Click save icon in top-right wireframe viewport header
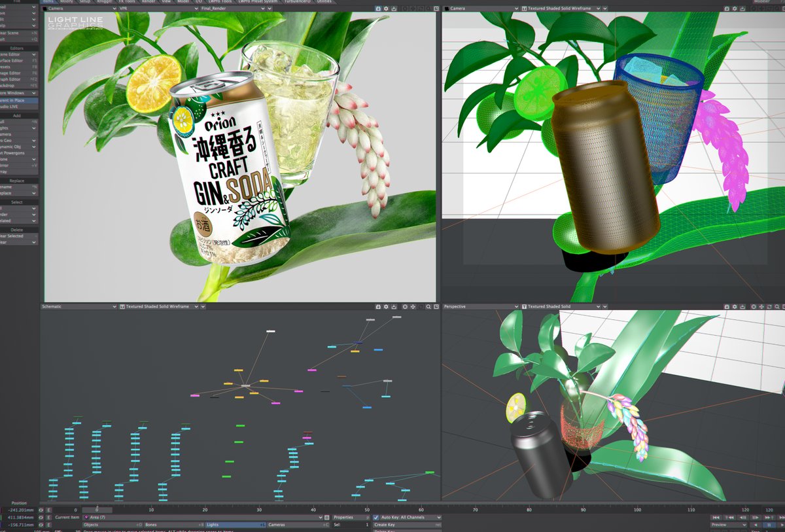The width and height of the screenshot is (785, 532). [742, 8]
